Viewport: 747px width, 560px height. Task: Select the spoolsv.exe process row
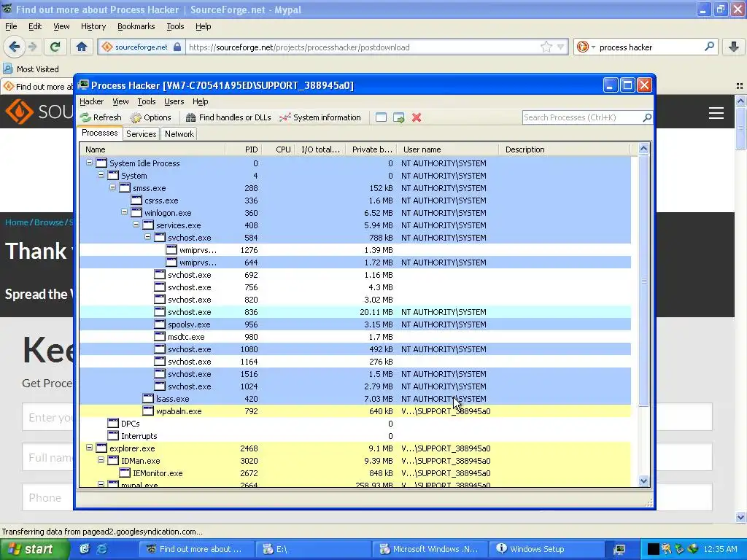pos(355,324)
